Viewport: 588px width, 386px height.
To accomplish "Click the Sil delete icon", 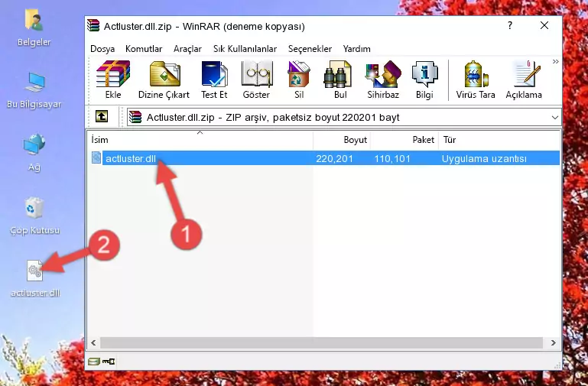I will click(x=299, y=79).
